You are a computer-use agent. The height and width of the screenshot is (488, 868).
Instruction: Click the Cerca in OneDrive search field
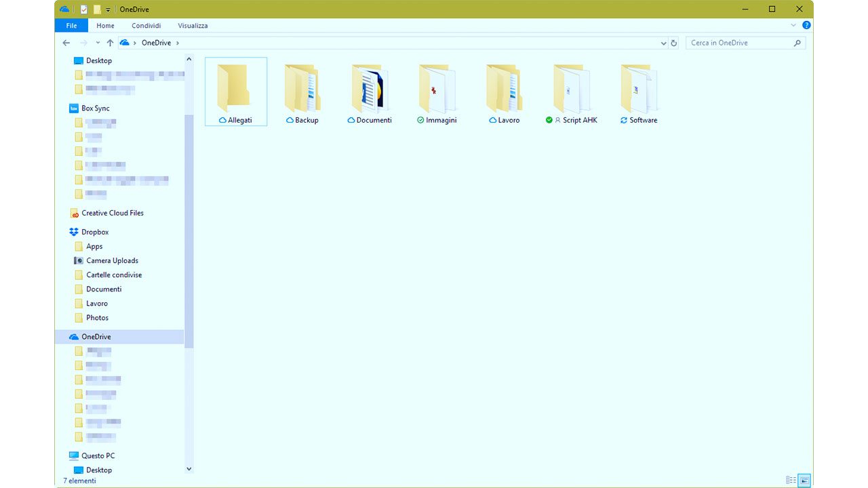click(739, 43)
